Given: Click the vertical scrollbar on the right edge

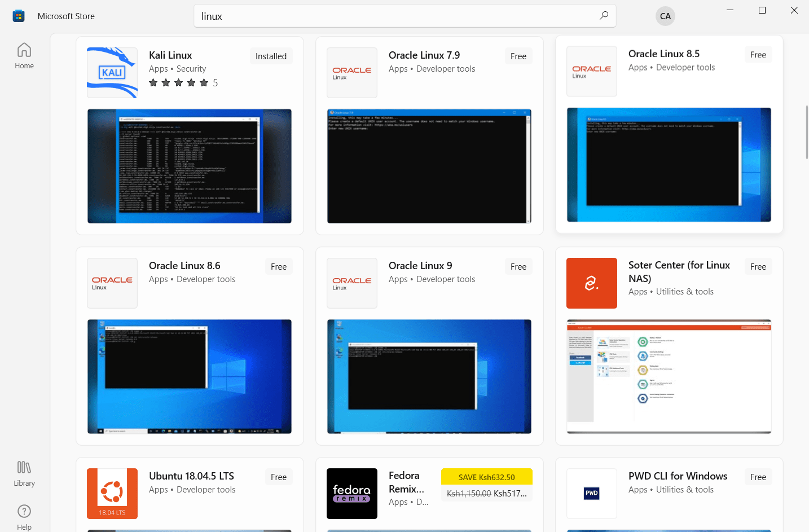Looking at the screenshot, I should pos(806,133).
